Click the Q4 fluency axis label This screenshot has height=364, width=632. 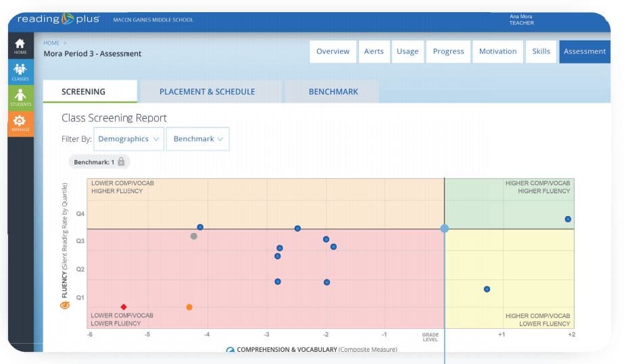pos(80,213)
